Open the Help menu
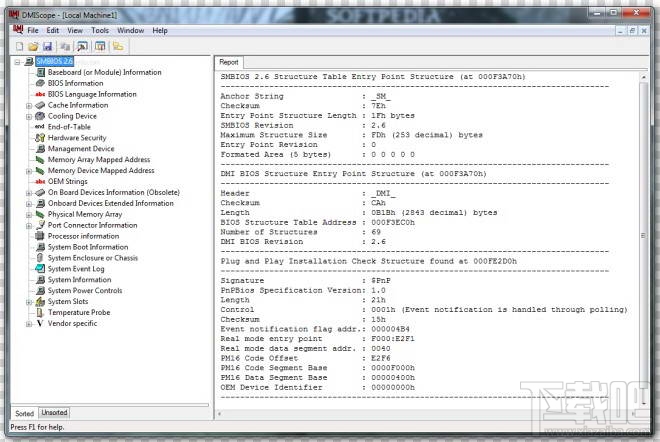660x442 pixels. pyautogui.click(x=160, y=30)
